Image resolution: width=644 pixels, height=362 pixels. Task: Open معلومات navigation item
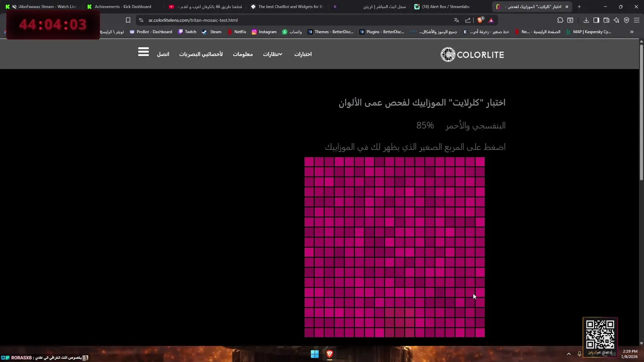tap(243, 54)
